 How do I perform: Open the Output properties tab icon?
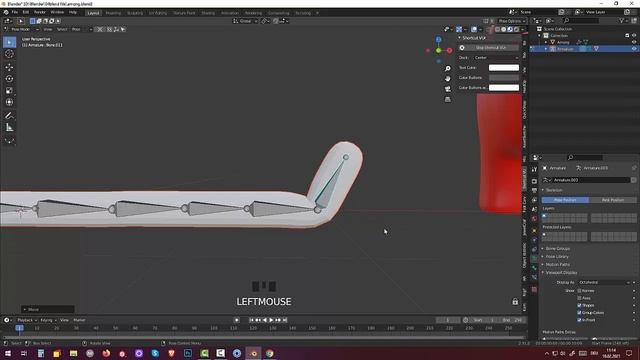534,191
